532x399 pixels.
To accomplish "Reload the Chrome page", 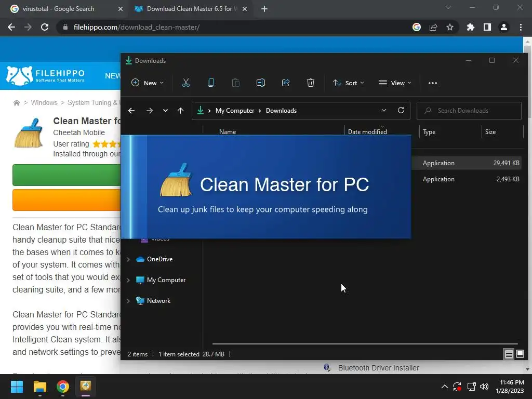I will point(45,27).
